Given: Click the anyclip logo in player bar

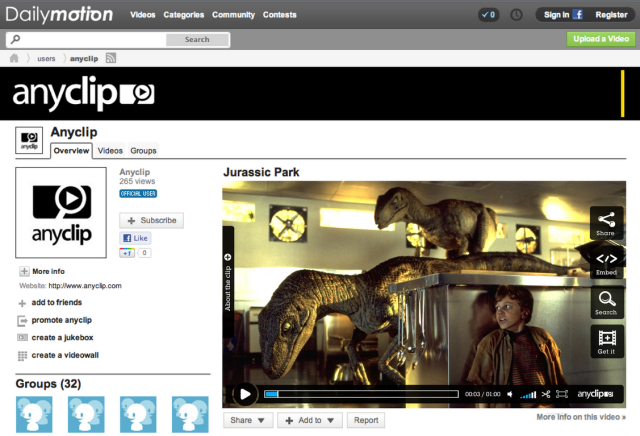Looking at the screenshot, I should [x=595, y=394].
